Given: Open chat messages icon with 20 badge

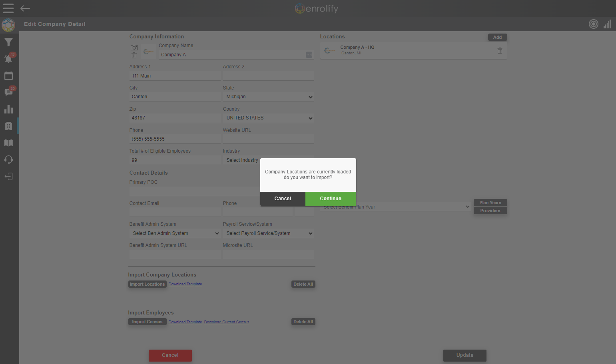Looking at the screenshot, I should (x=9, y=92).
